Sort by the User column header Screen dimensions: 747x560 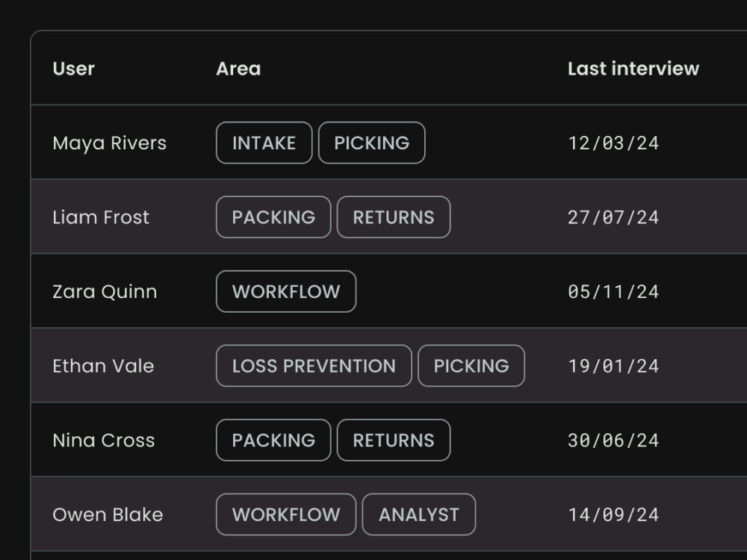click(74, 69)
